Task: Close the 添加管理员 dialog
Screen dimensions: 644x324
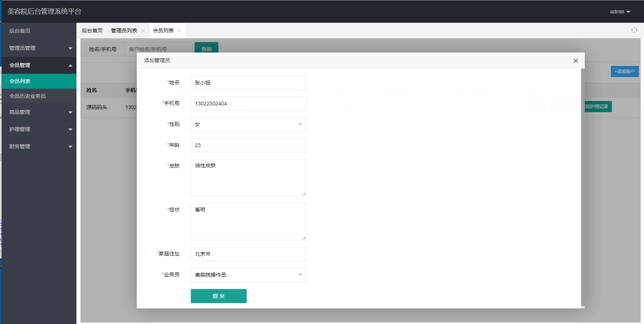Action: pyautogui.click(x=576, y=61)
